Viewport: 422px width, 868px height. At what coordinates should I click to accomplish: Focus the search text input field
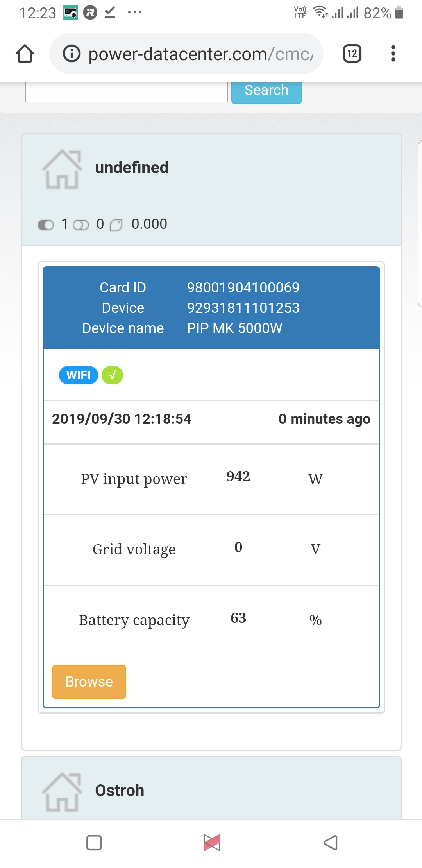127,92
